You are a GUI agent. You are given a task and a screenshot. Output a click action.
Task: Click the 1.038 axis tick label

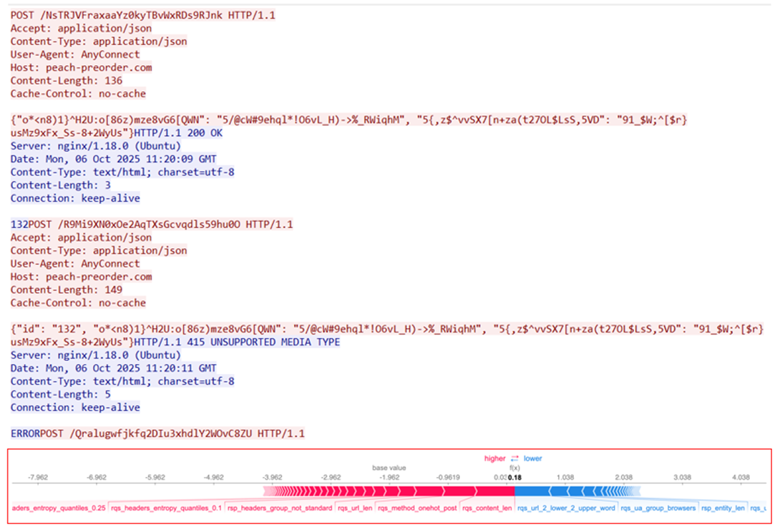(x=565, y=478)
